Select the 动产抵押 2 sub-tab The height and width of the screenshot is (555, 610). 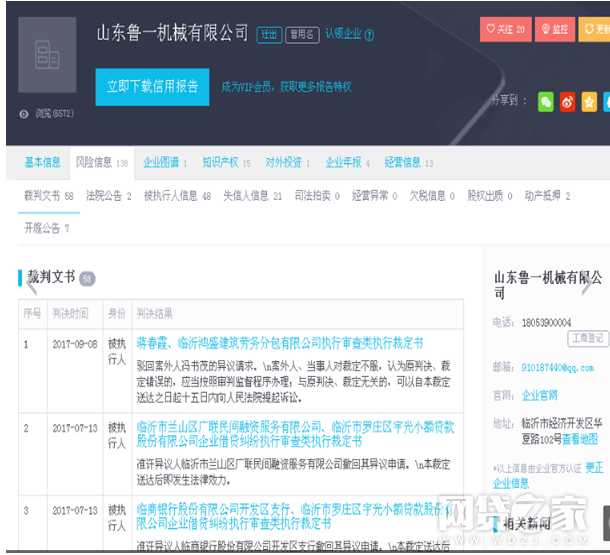(x=547, y=196)
